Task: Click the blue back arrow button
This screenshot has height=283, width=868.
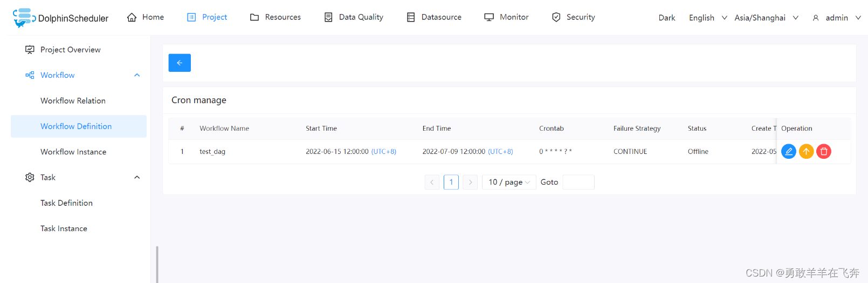Action: coord(180,63)
